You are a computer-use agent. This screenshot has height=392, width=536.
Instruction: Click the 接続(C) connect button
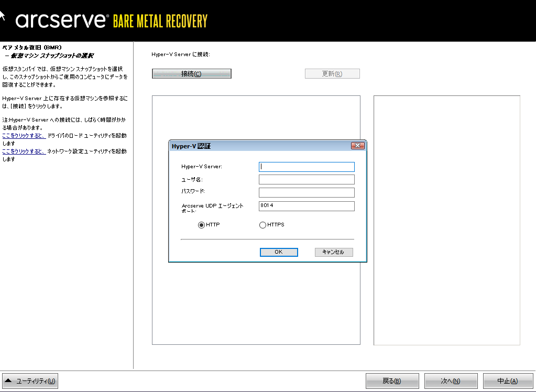pyautogui.click(x=191, y=73)
